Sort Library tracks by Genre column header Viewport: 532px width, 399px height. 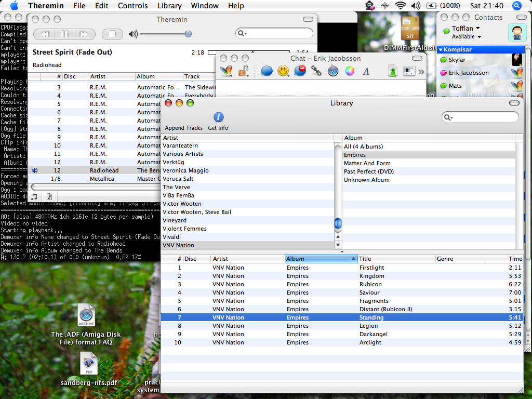(460, 259)
